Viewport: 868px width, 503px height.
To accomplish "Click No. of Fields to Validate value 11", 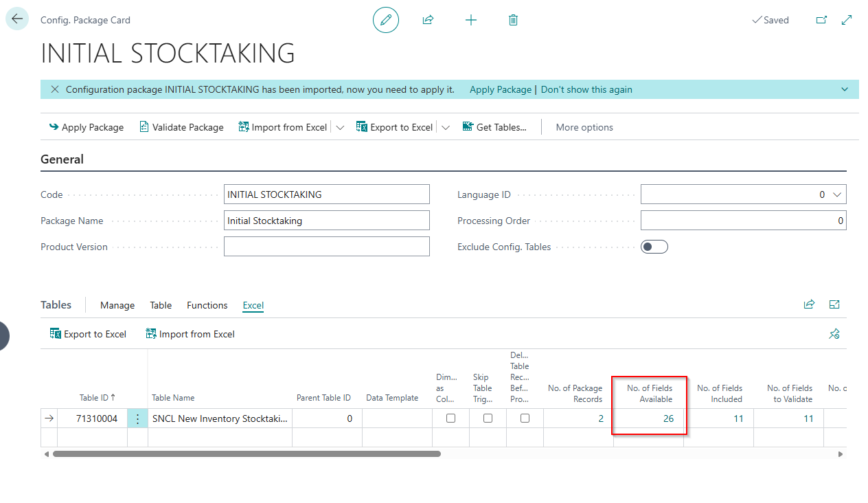I will tap(808, 418).
